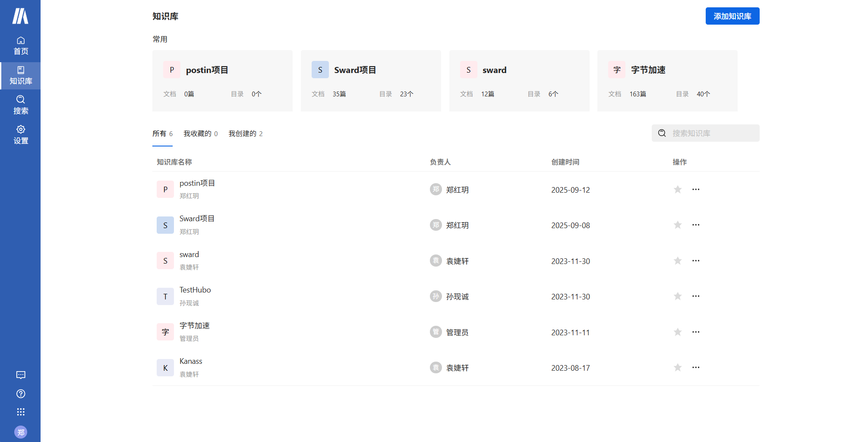The height and width of the screenshot is (442, 868).
Task: Open the help question mark icon
Action: (21, 394)
